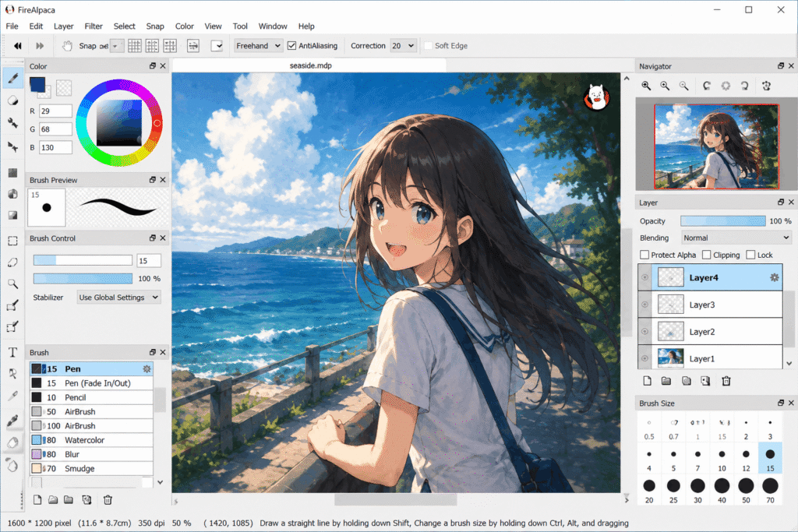The image size is (798, 532).
Task: Select the Eraser tool in left toolbar
Action: click(12, 100)
